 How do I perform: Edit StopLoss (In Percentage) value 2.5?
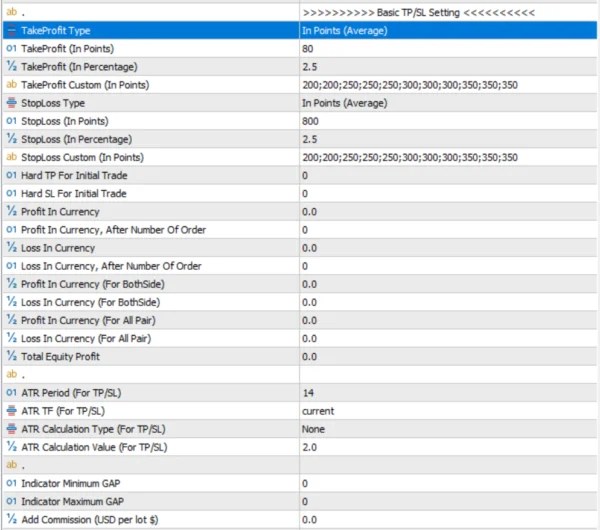448,139
